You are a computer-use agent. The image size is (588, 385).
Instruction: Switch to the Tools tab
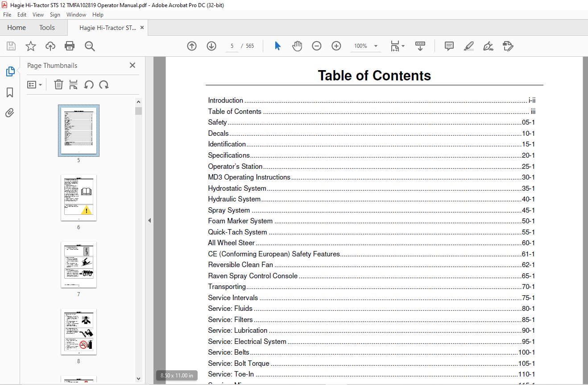click(x=47, y=28)
